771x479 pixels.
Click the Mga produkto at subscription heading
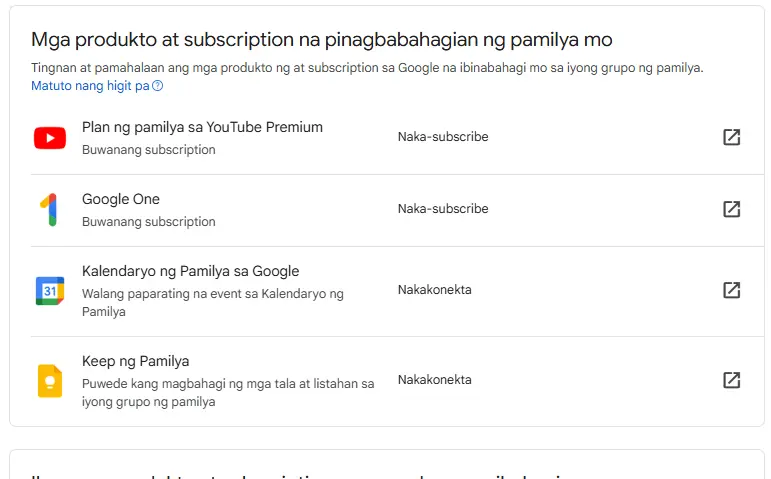coord(322,40)
